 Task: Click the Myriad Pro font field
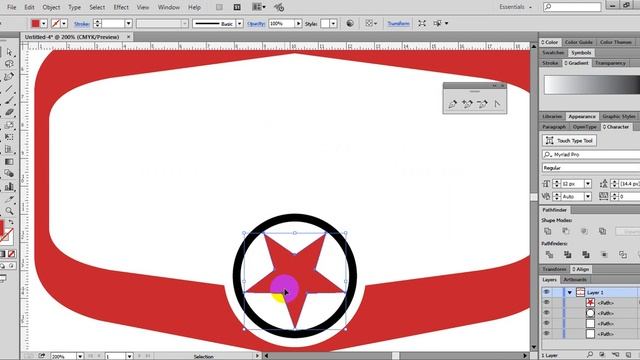[x=591, y=155]
